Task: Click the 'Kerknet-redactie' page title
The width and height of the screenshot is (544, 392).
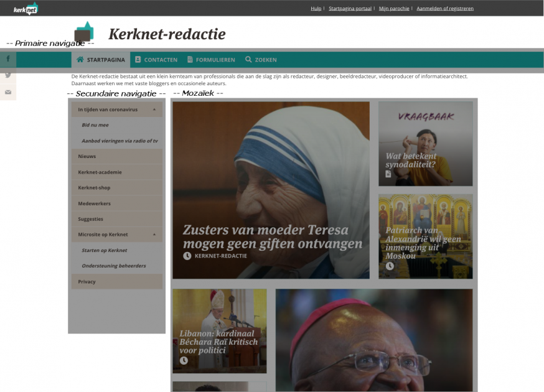Action: [167, 34]
